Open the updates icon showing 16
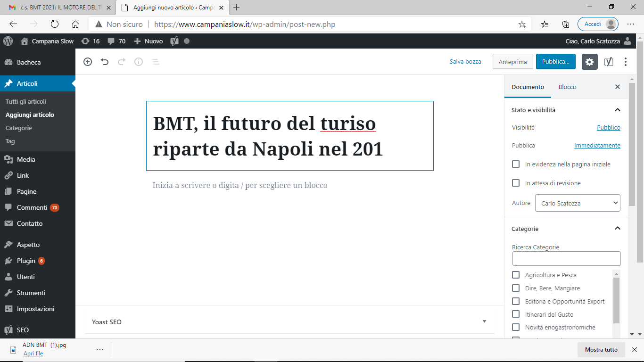The image size is (644, 362). pos(91,41)
